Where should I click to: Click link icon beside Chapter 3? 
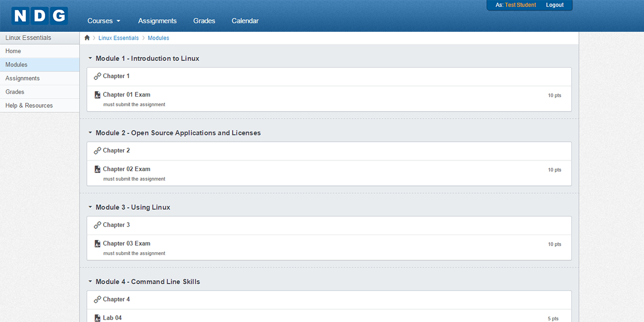pyautogui.click(x=97, y=225)
